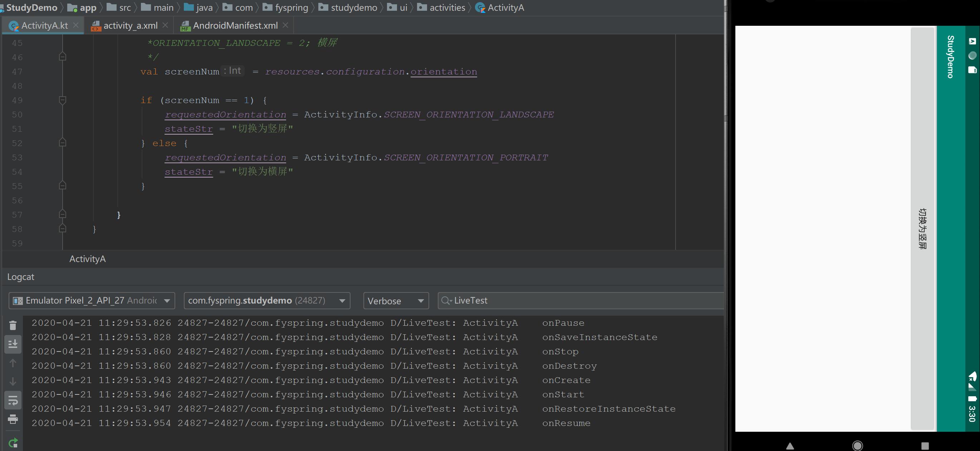
Task: Click up the stack trace arrow
Action: pos(13,363)
